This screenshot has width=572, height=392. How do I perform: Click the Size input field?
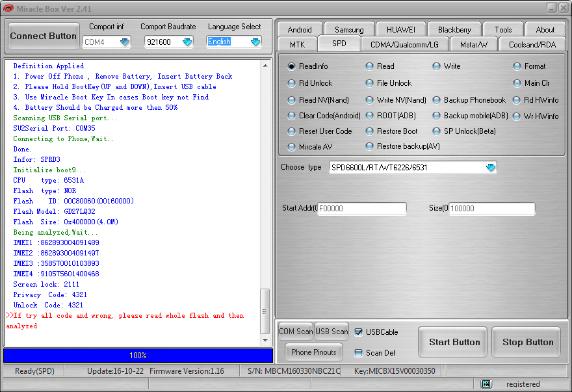[492, 209]
